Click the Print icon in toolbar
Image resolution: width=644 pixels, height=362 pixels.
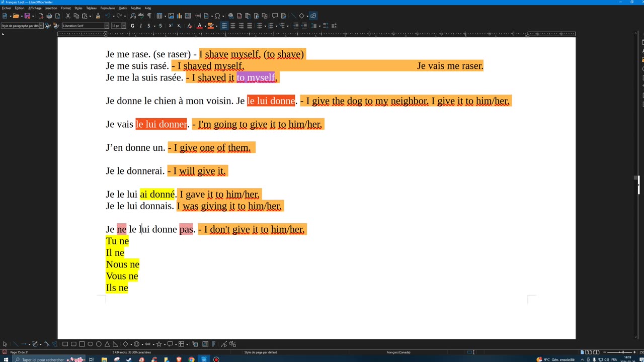click(x=49, y=16)
